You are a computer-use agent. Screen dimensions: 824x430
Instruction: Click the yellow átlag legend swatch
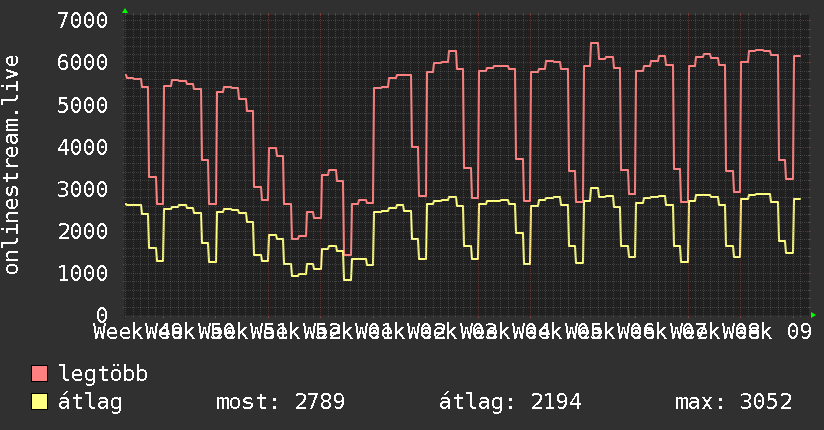(x=39, y=401)
